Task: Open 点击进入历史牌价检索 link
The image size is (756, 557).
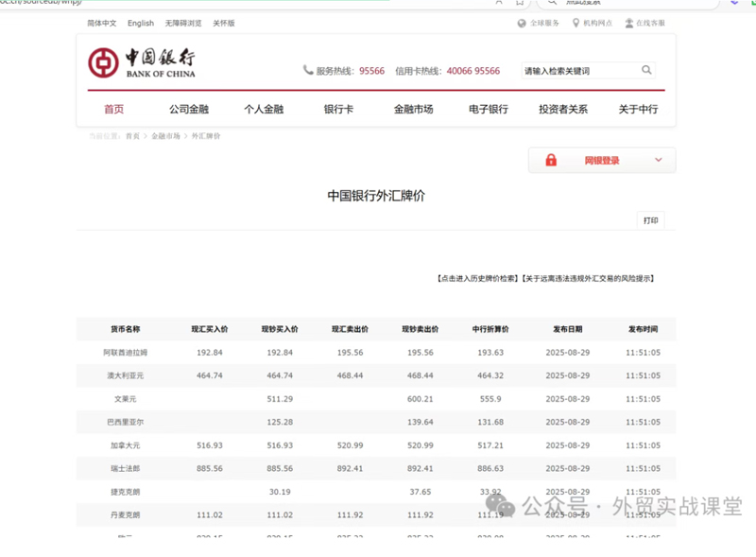Action: tap(477, 279)
